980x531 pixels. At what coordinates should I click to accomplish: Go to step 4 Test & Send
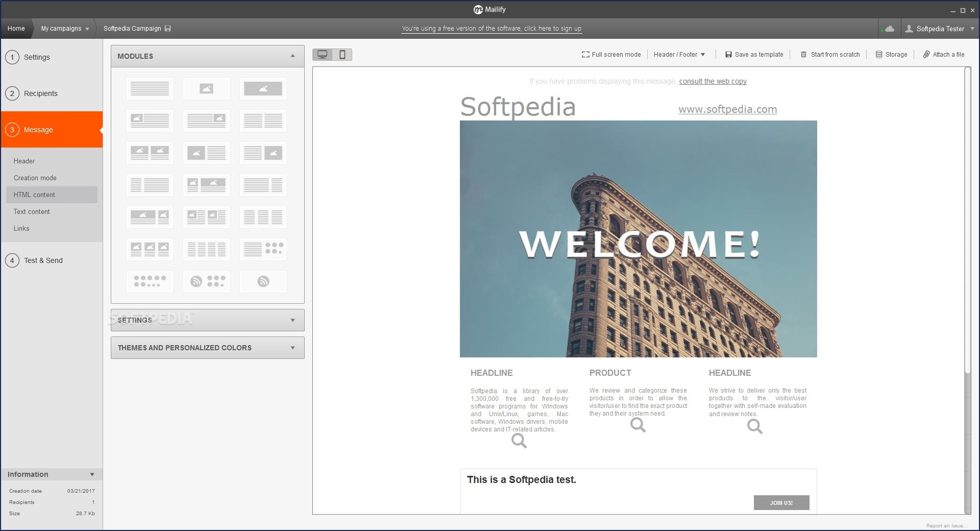point(52,260)
